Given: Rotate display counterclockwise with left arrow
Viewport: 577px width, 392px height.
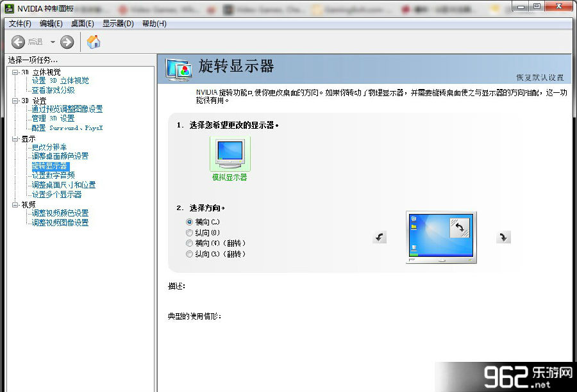Looking at the screenshot, I should (x=380, y=237).
